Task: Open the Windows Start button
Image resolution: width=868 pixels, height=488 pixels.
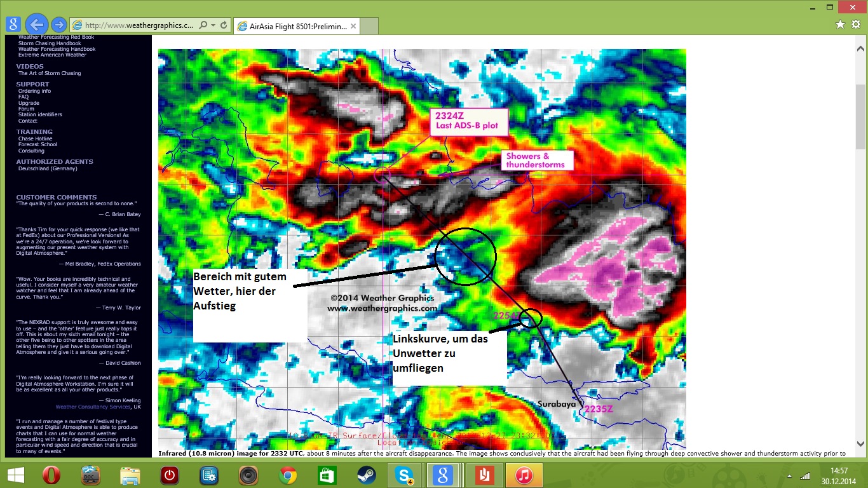Action: 16,475
